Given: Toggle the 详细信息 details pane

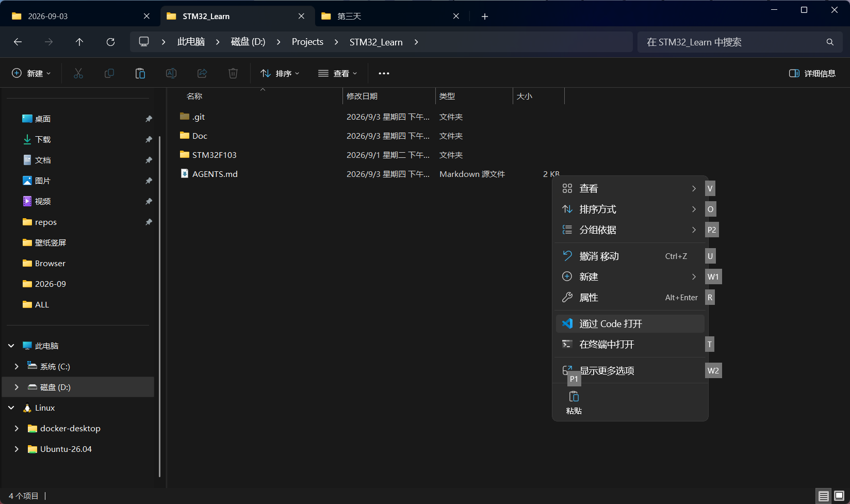Looking at the screenshot, I should (x=812, y=73).
